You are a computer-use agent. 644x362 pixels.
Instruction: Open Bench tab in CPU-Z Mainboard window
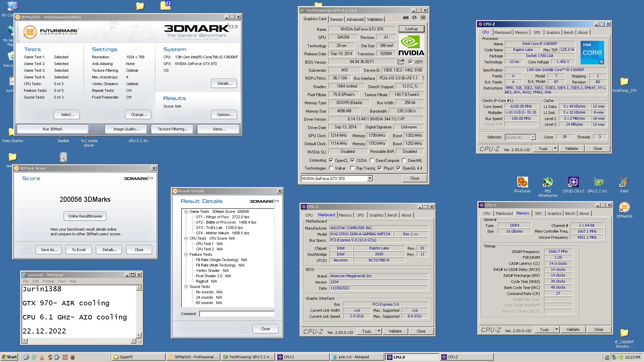(x=392, y=215)
